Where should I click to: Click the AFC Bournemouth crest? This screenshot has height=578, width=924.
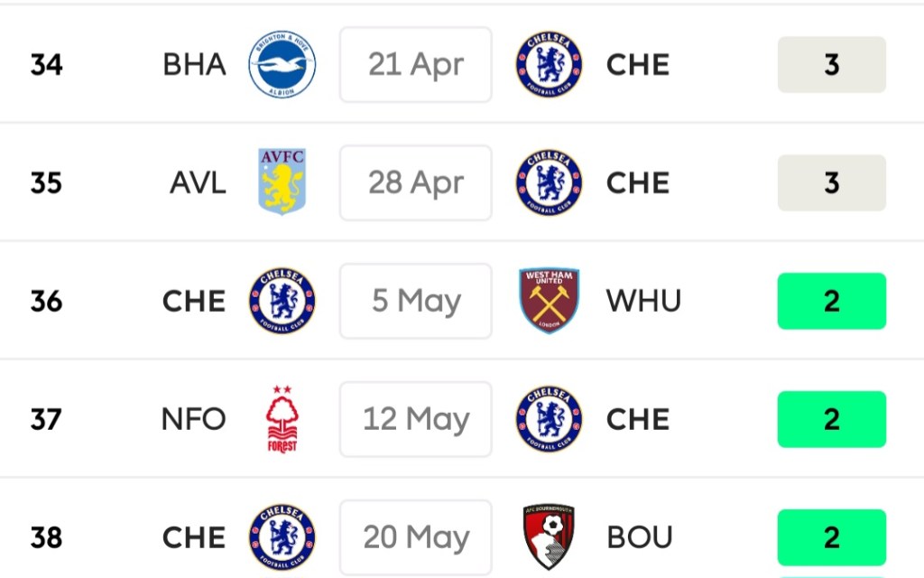click(x=549, y=537)
